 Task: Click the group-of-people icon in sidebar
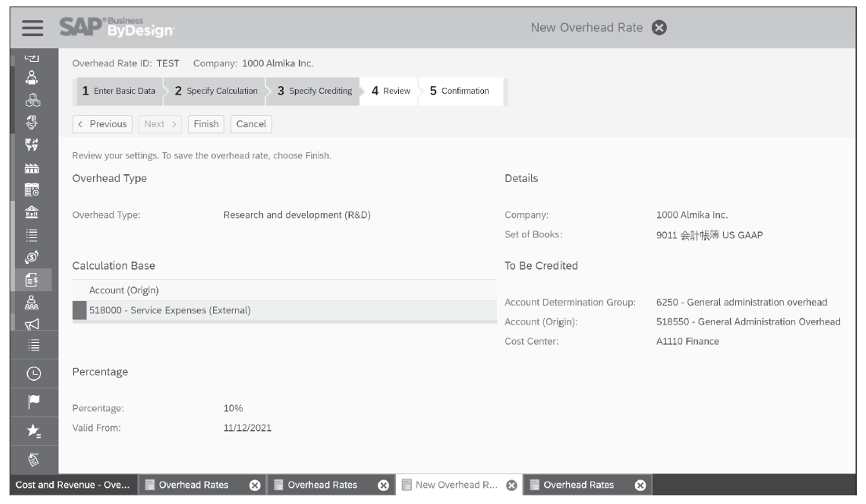[33, 303]
